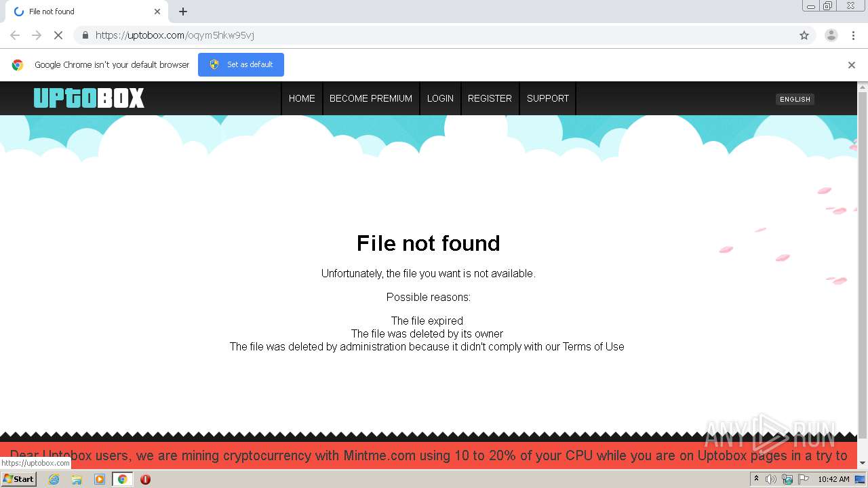Open the REGISTER page
This screenshot has width=868, height=488.
[x=490, y=98]
